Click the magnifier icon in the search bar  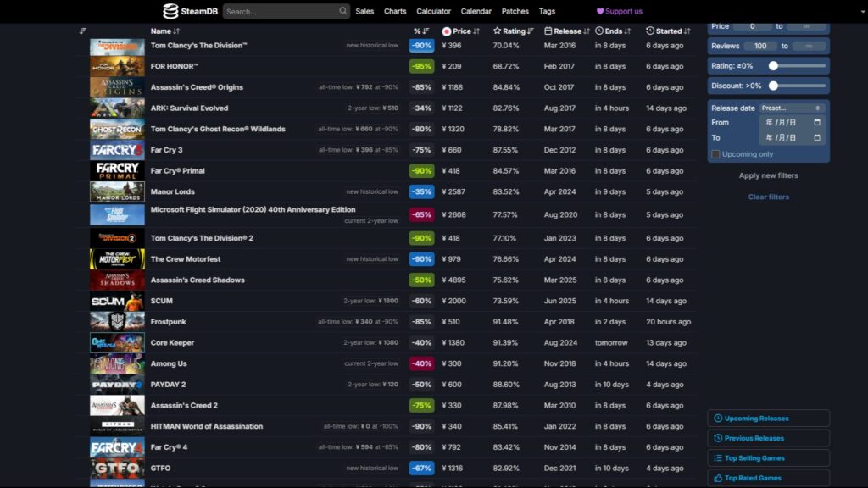pos(342,11)
